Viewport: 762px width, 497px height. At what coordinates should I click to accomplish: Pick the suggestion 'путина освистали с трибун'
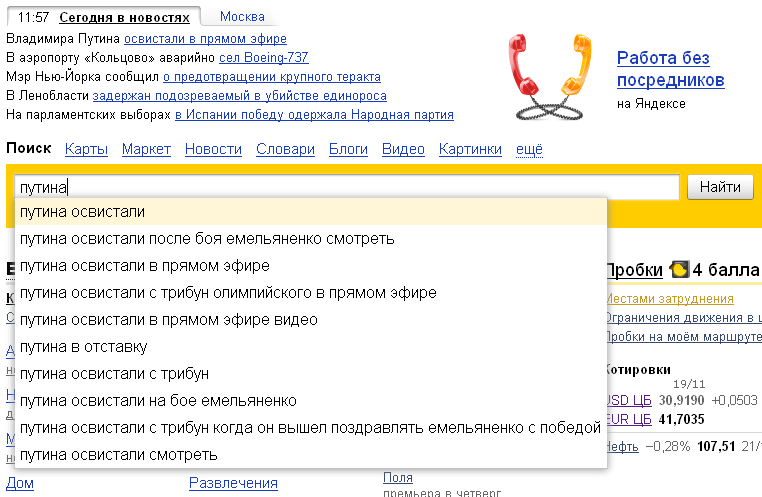(x=311, y=374)
